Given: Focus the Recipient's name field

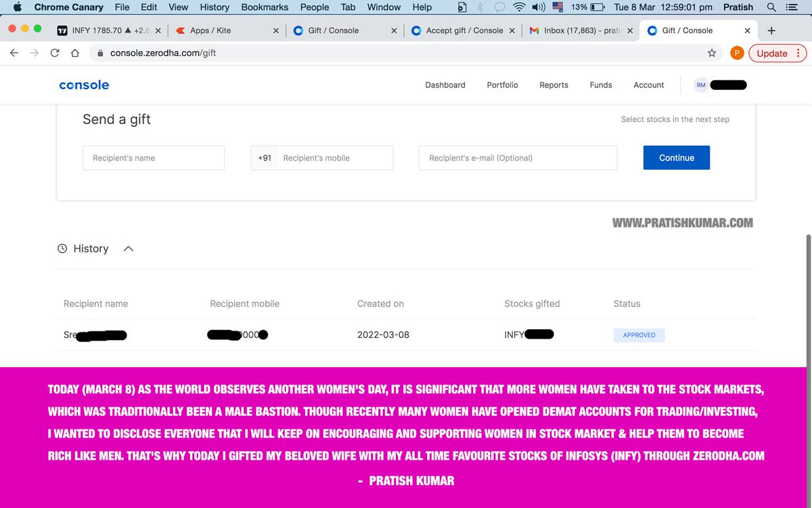Looking at the screenshot, I should click(x=154, y=158).
